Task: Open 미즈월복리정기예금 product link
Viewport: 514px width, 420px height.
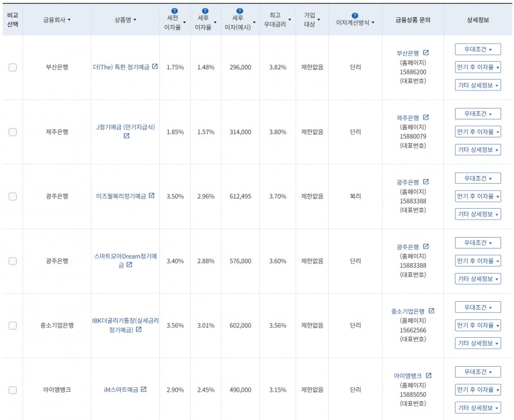Action: click(121, 197)
